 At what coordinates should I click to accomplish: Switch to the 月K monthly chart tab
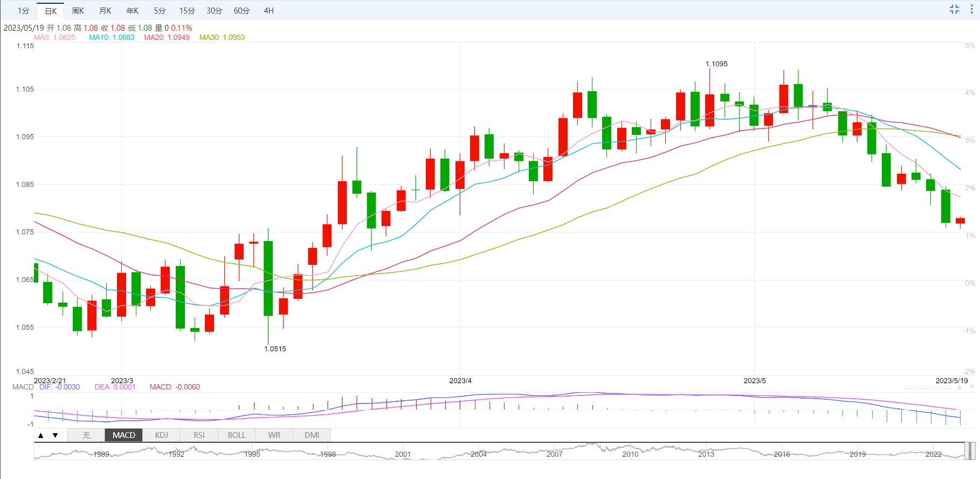[105, 11]
